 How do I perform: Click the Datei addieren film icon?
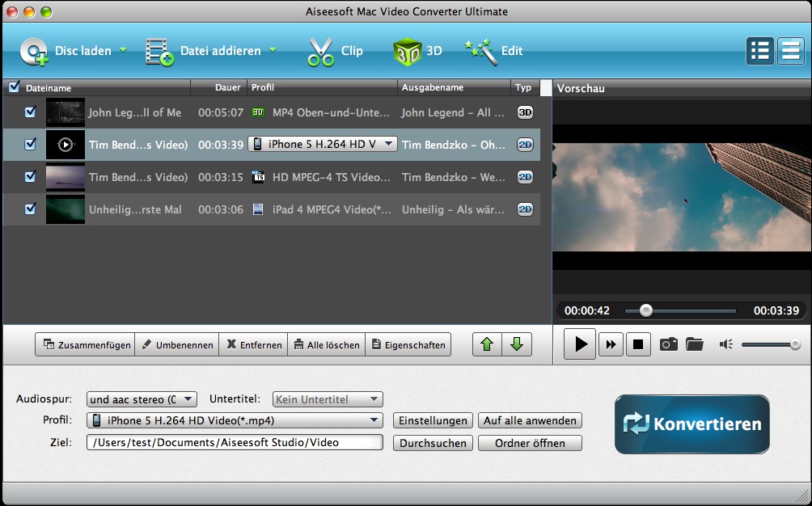click(x=159, y=52)
